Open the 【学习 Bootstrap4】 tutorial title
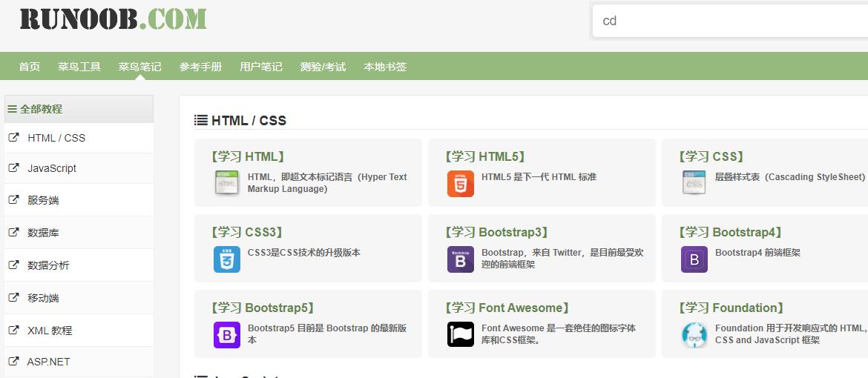 730,233
